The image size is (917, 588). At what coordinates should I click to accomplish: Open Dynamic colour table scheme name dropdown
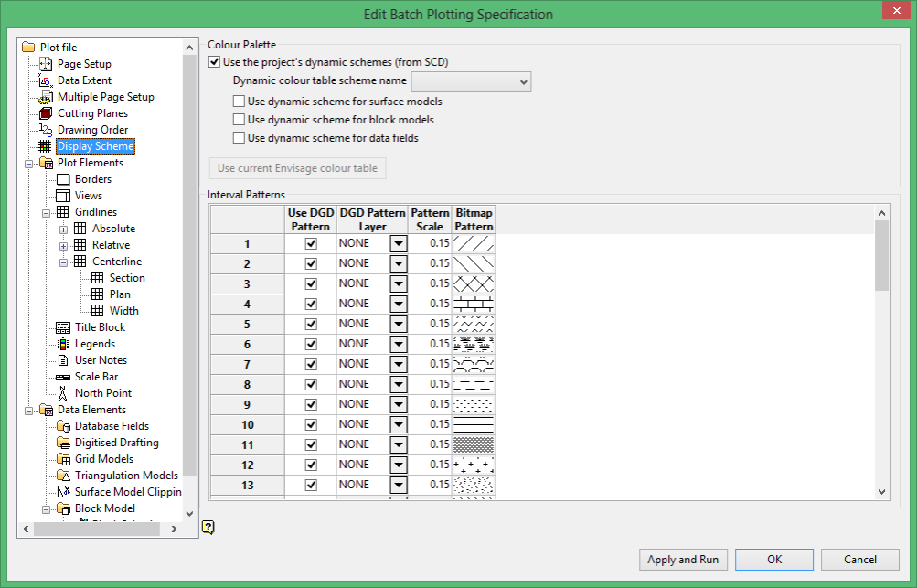tap(472, 82)
